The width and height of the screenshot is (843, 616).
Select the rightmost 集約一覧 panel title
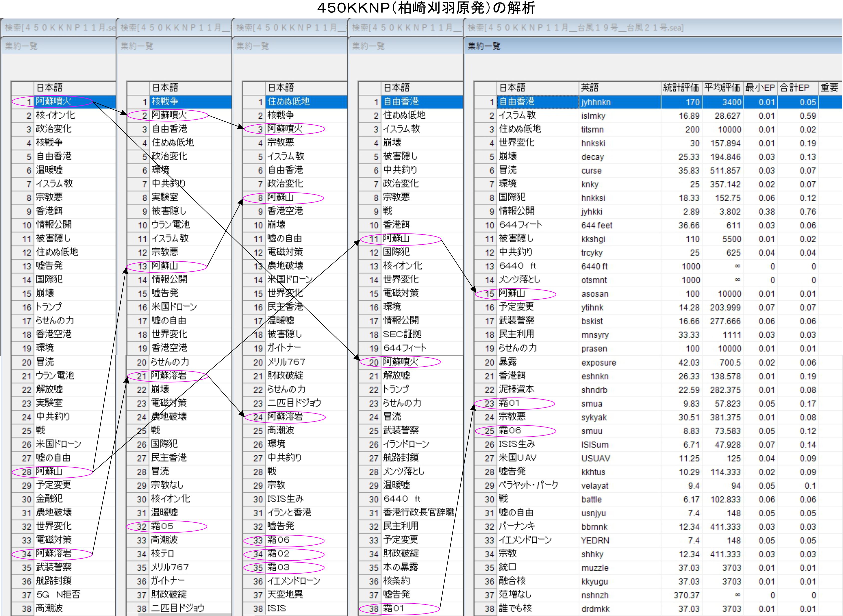[484, 46]
